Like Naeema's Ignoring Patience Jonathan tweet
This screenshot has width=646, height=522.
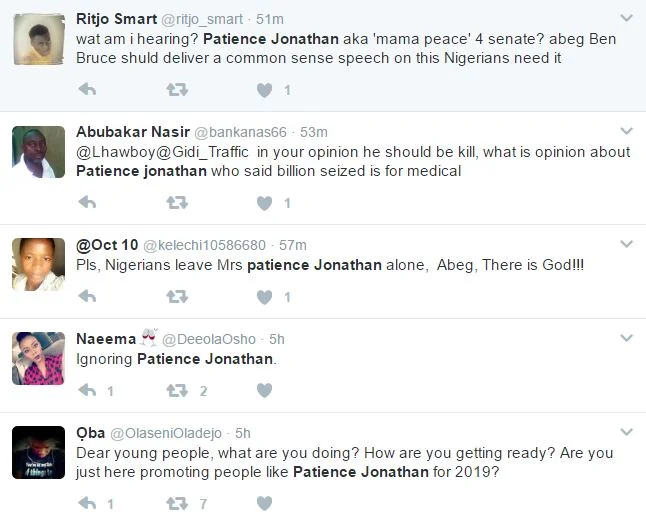point(265,390)
